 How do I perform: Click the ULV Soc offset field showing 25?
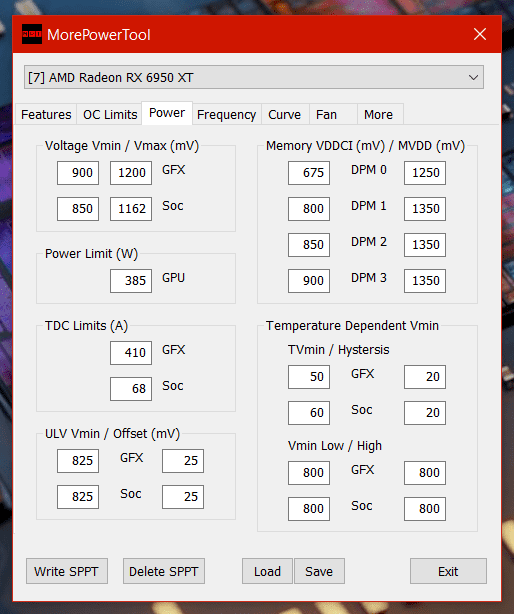click(183, 497)
